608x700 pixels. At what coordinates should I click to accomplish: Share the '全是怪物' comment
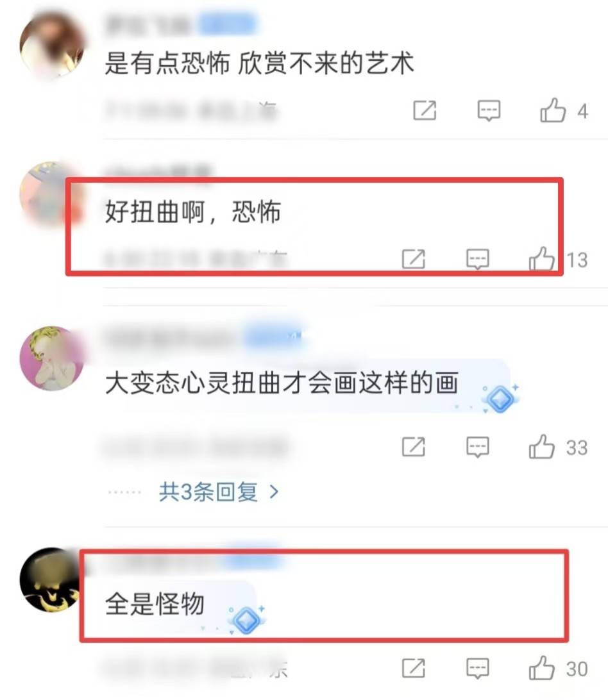coord(413,668)
